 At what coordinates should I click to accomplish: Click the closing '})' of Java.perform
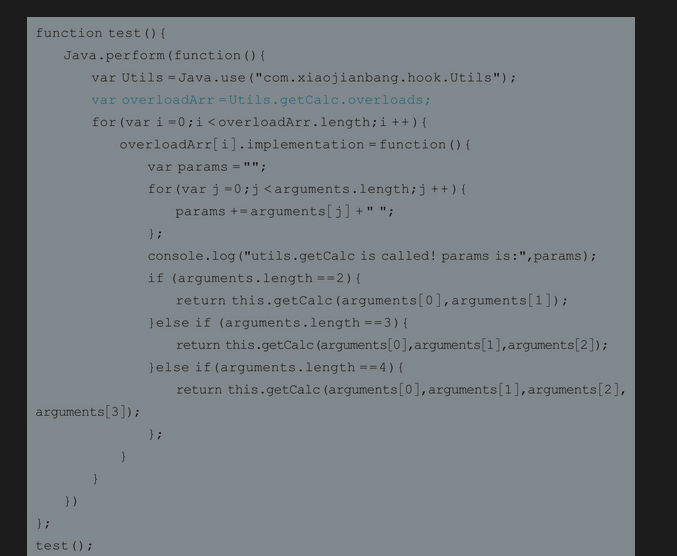71,502
